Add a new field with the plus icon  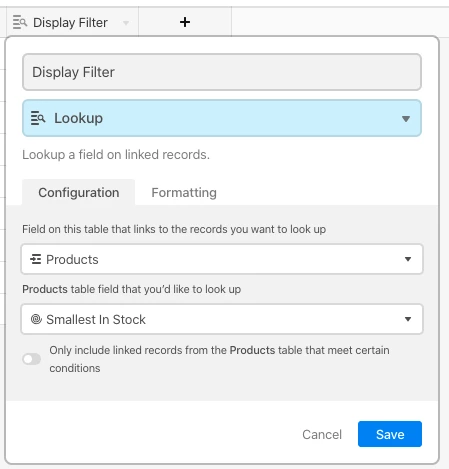tap(185, 22)
